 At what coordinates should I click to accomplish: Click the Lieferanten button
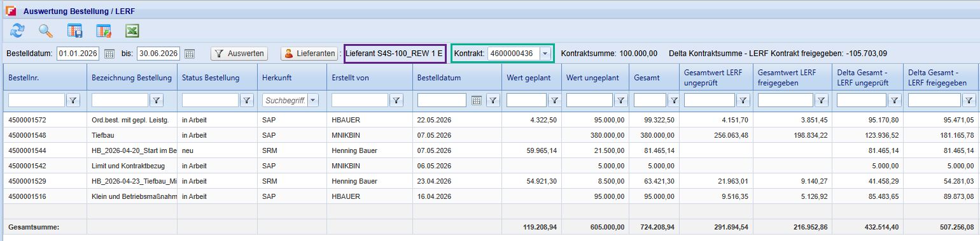[309, 54]
